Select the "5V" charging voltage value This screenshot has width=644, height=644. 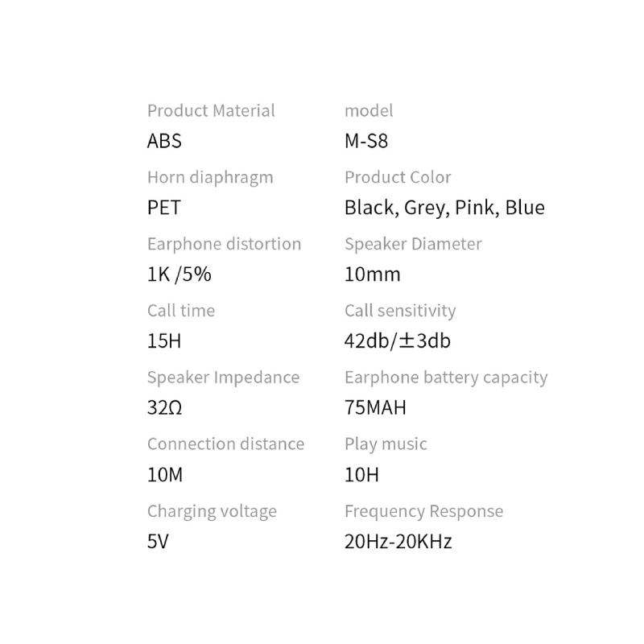(159, 542)
